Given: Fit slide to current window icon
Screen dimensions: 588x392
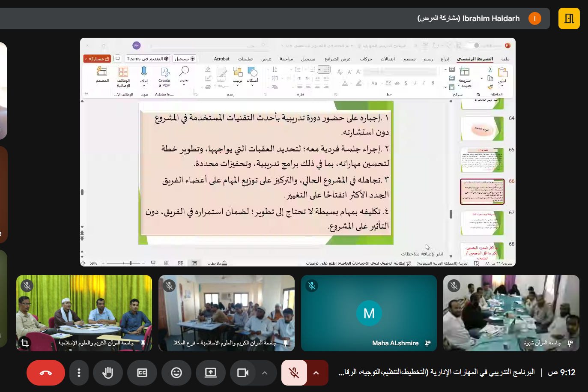Looking at the screenshot, I should 83,263.
